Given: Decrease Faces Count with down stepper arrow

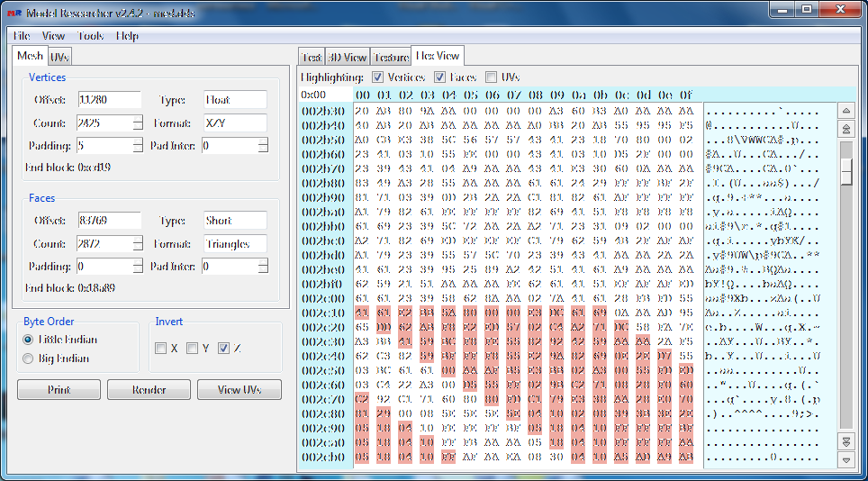Looking at the screenshot, I should [x=138, y=248].
